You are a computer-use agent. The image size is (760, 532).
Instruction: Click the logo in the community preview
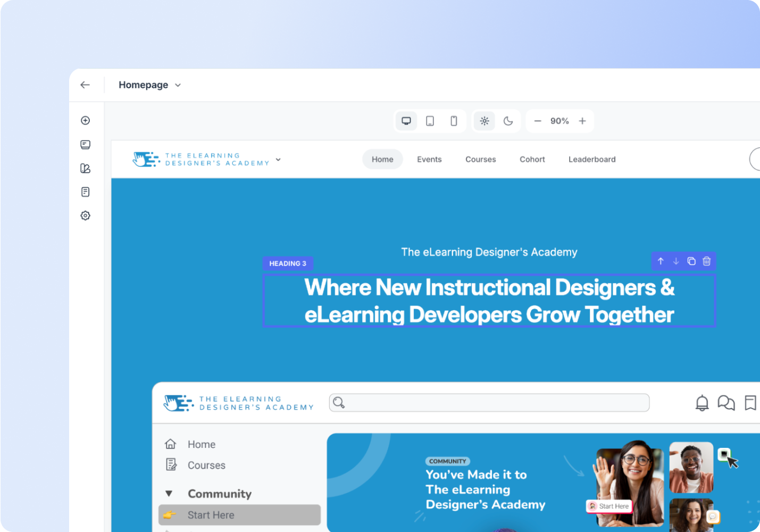239,403
